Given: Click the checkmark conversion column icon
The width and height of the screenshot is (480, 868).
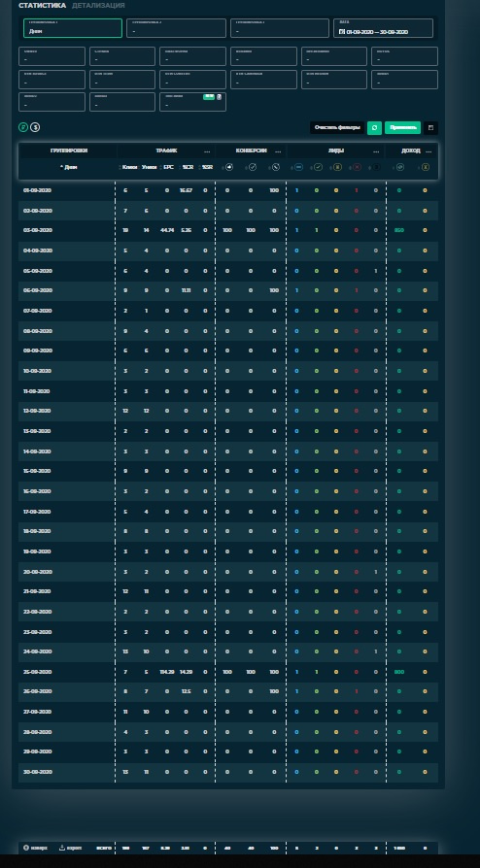Looking at the screenshot, I should point(253,167).
